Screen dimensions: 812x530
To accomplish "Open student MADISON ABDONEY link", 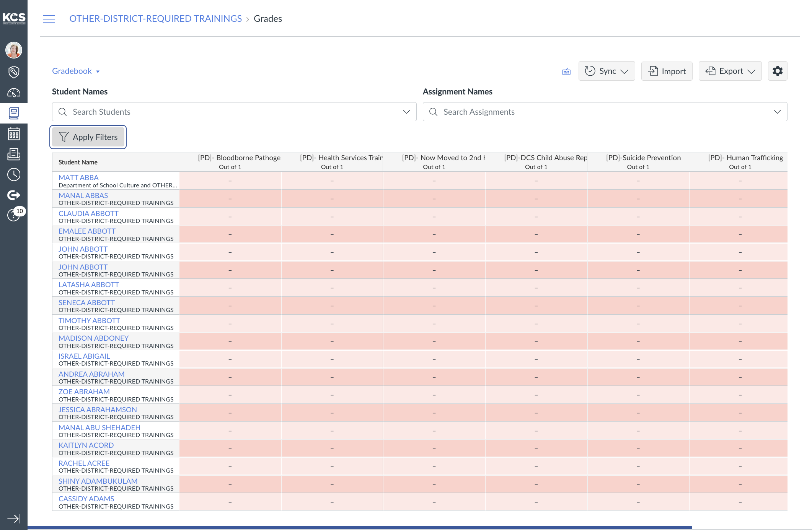I will pos(93,338).
